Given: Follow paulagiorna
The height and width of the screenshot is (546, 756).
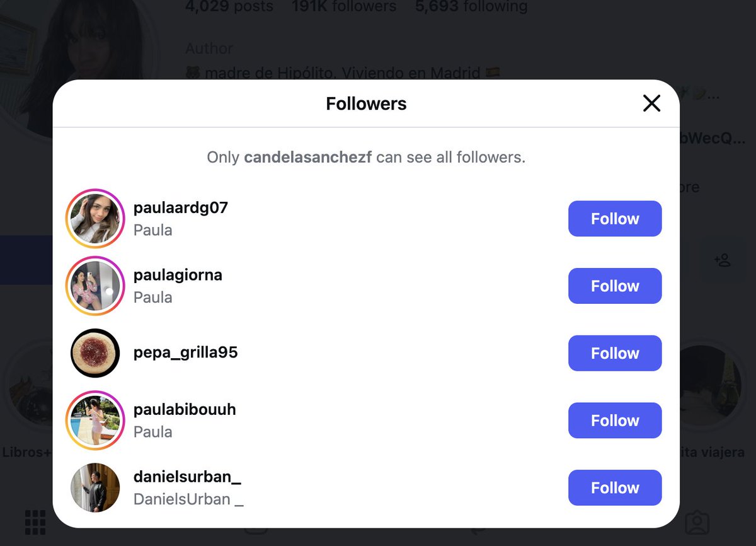Looking at the screenshot, I should 615,286.
